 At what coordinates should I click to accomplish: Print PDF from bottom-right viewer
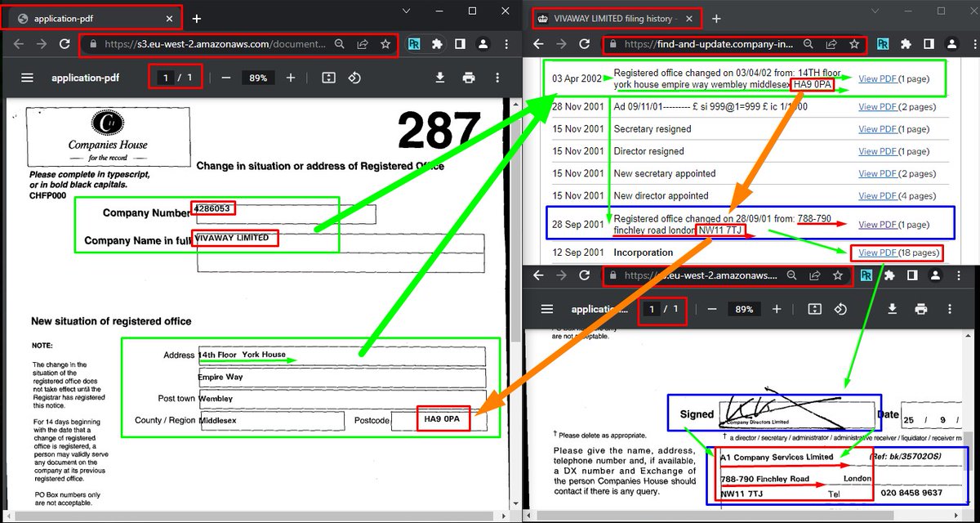[921, 309]
